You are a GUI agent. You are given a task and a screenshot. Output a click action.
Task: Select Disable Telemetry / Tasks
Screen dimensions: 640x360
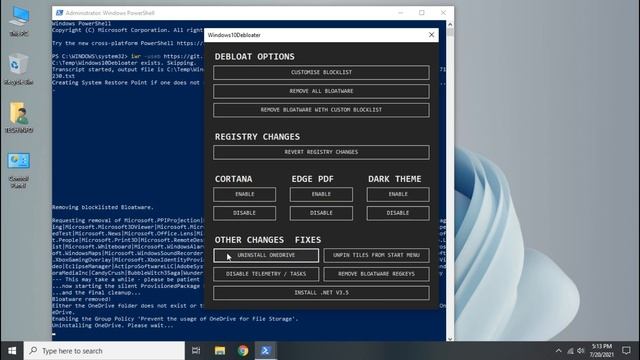[x=266, y=274]
